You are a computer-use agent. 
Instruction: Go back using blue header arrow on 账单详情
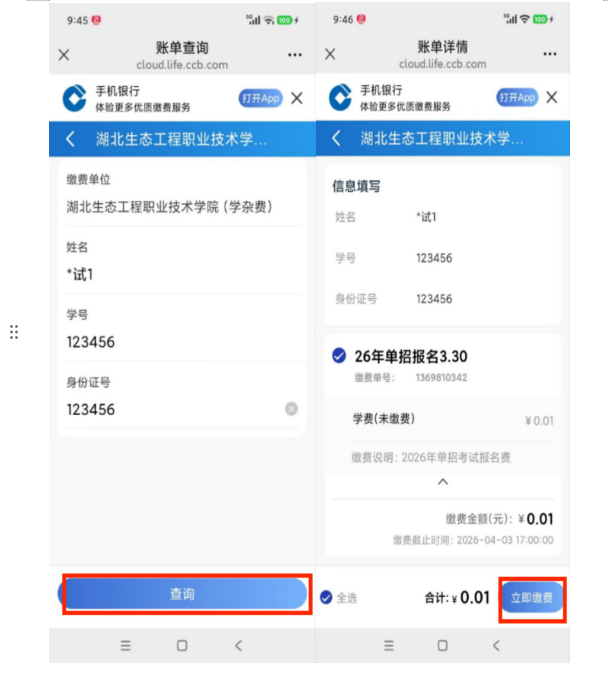[x=336, y=138]
